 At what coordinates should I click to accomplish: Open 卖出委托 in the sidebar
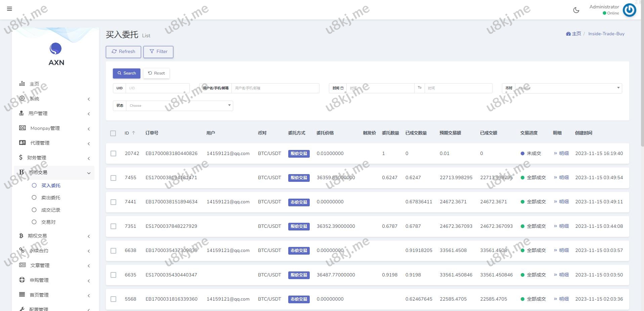pyautogui.click(x=50, y=198)
